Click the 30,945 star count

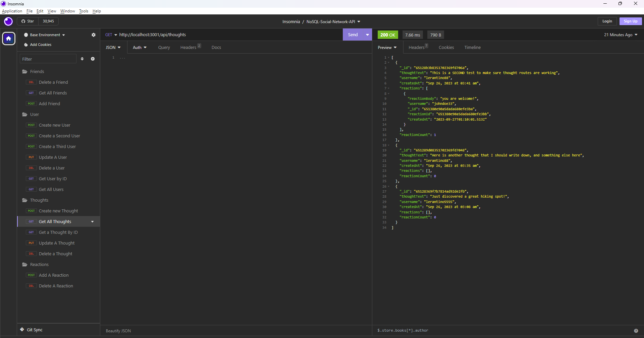48,21
